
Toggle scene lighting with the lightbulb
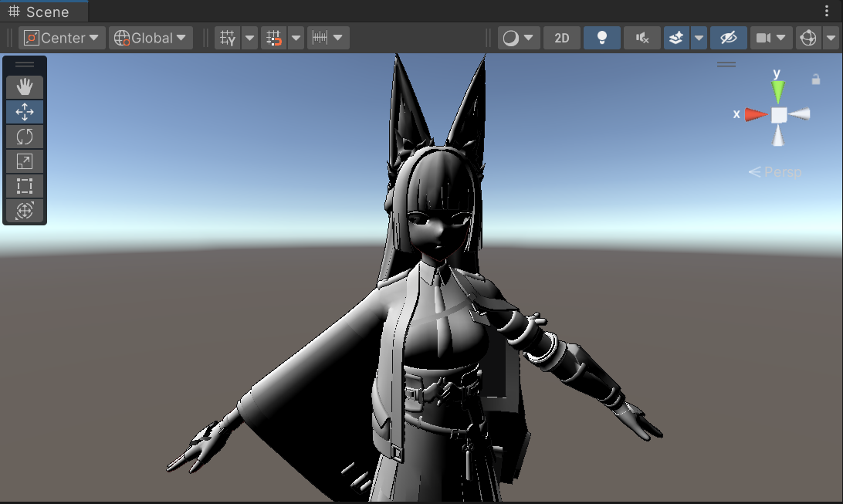click(601, 38)
